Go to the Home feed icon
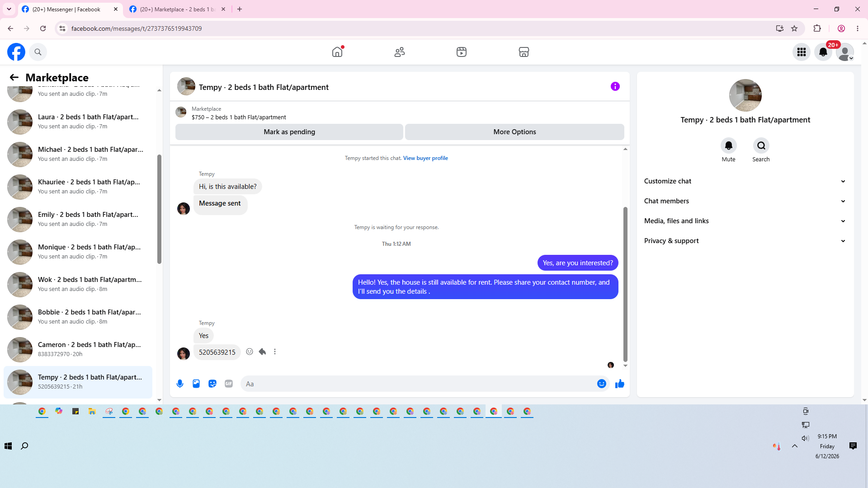This screenshot has height=488, width=868. 337,52
